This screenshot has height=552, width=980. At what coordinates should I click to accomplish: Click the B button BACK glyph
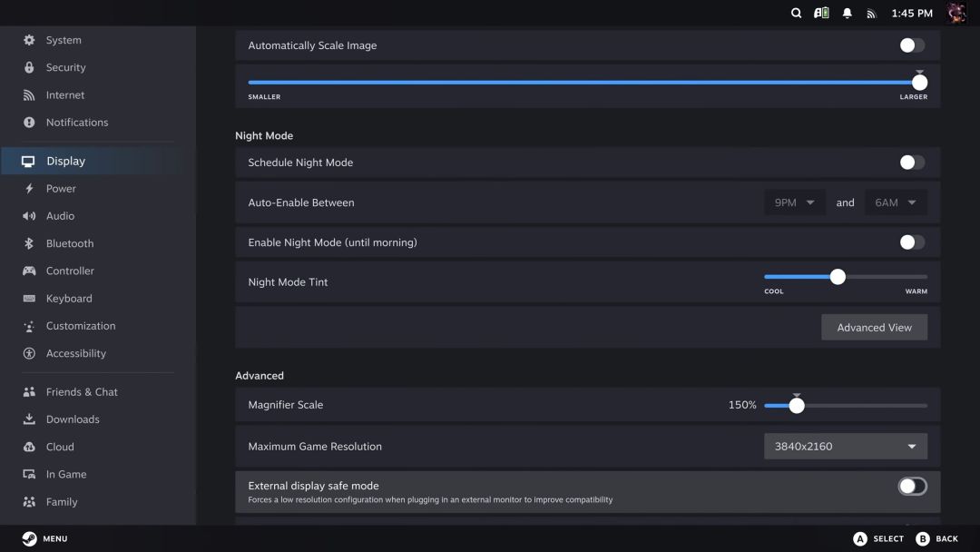tap(923, 538)
